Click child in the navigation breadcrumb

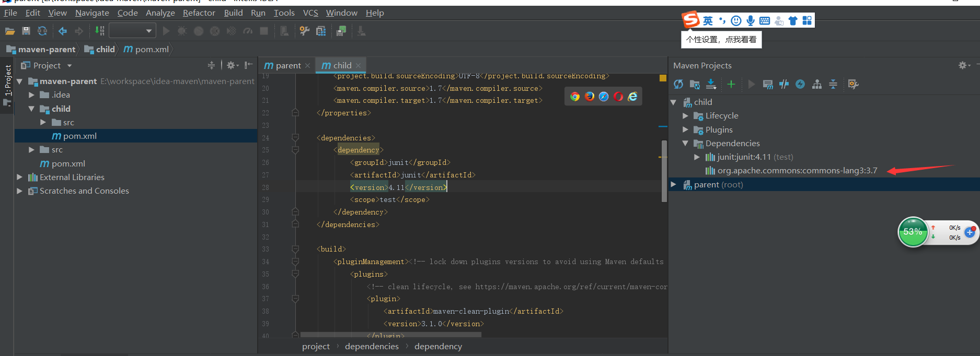[x=100, y=49]
